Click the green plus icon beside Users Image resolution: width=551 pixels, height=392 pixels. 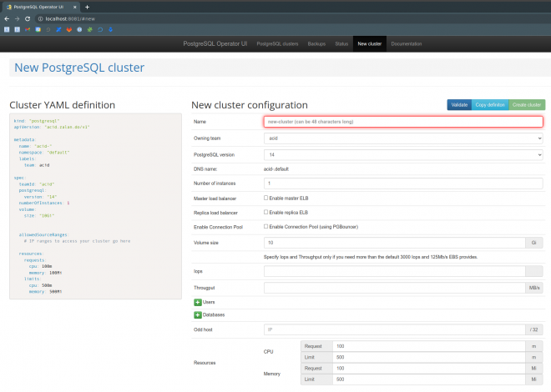198,301
